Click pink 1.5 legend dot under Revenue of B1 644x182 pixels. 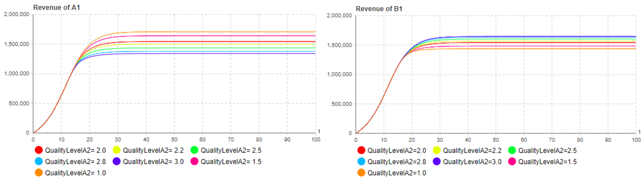pos(512,161)
